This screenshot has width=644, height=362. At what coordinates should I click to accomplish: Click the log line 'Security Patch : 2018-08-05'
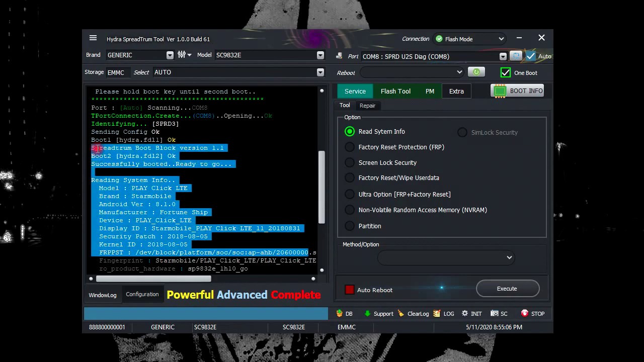(x=153, y=236)
